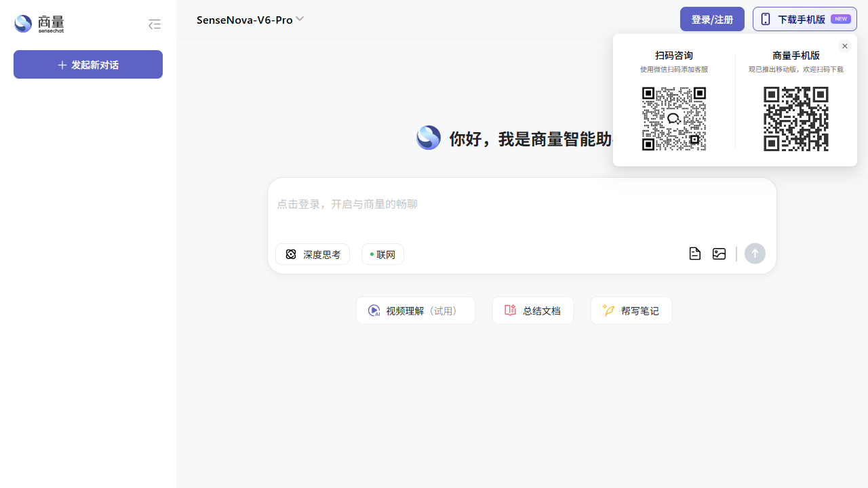Select 帮写笔记 note writing shortcut
This screenshot has height=488, width=868.
coord(631,310)
